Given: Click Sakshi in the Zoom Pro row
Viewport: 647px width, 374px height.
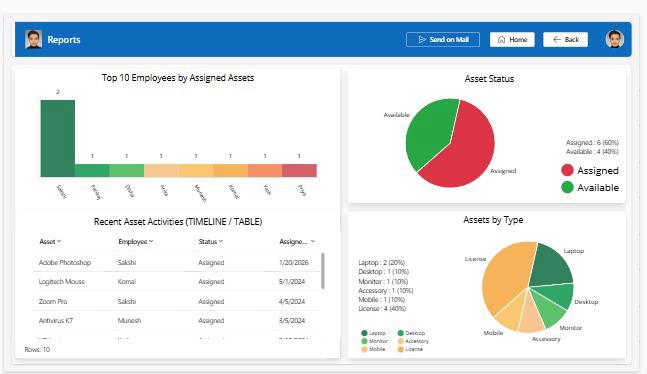Looking at the screenshot, I should coord(127,301).
